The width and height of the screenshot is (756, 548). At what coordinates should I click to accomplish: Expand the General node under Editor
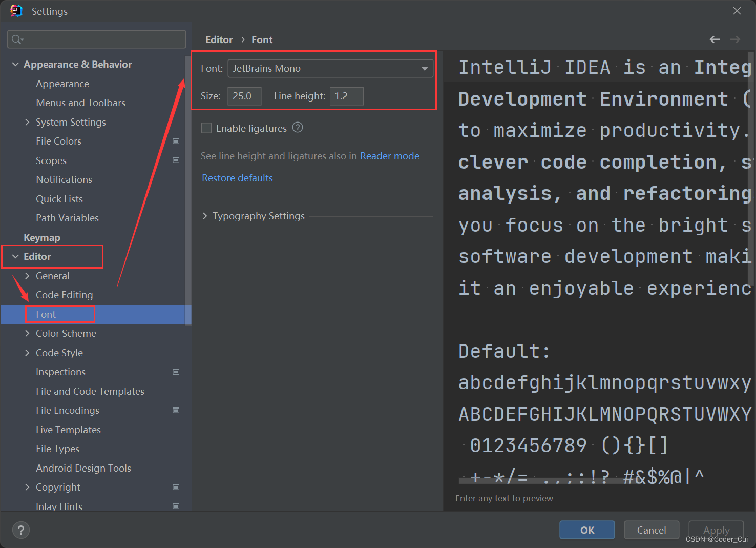coord(27,276)
